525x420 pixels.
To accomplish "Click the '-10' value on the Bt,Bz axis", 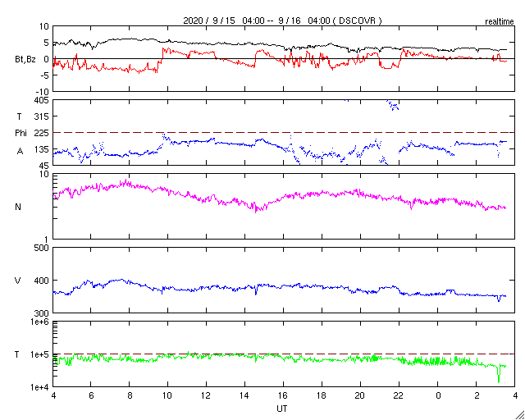I will (43, 92).
